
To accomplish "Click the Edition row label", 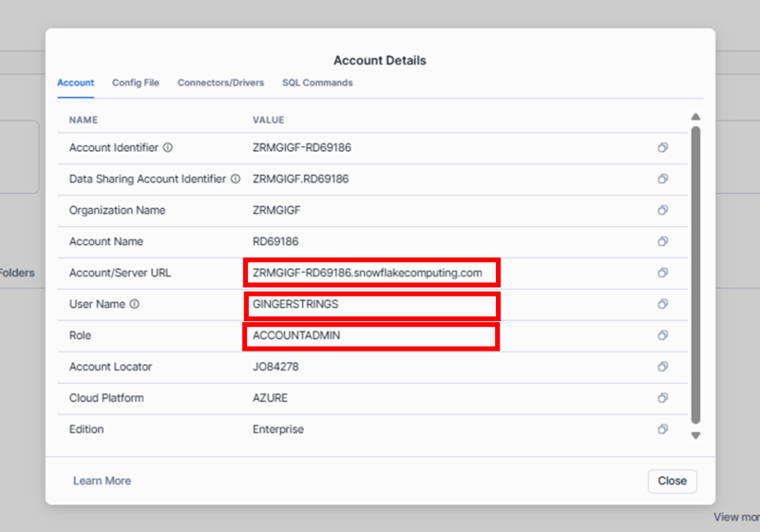I will [86, 429].
